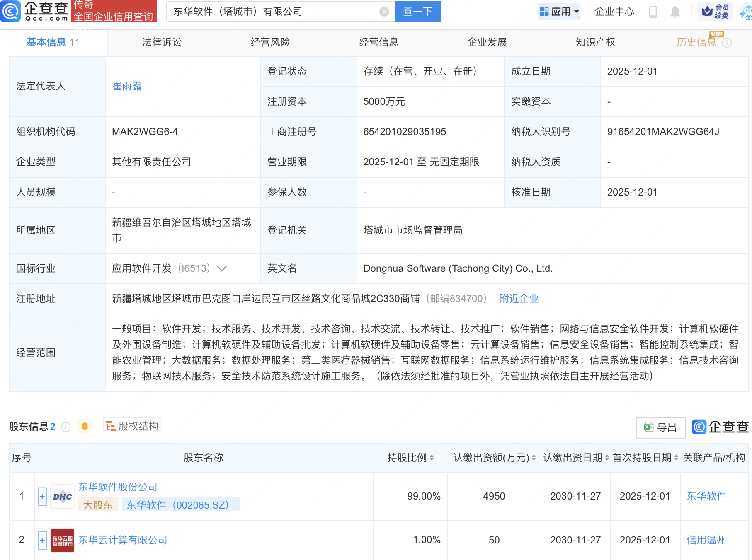Screen dimensions: 752x560
Task: Expand 应用软件开发 industry details chevron
Action: coord(223,268)
